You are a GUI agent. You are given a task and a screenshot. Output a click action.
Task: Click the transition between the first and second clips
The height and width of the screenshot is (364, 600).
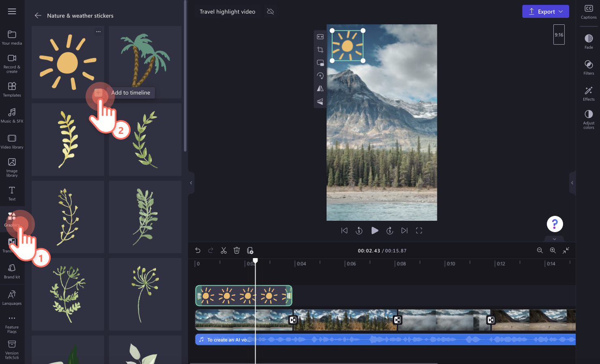coord(293,320)
